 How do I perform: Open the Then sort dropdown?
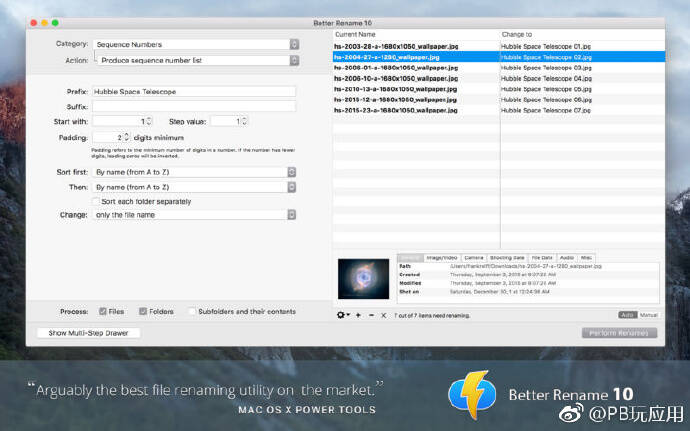[x=194, y=187]
